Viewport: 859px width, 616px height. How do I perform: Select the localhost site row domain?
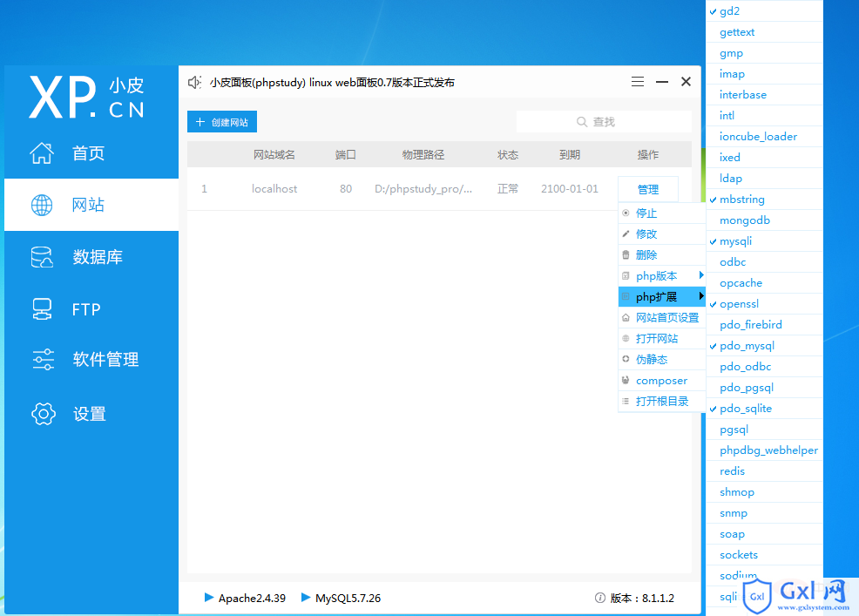[274, 188]
